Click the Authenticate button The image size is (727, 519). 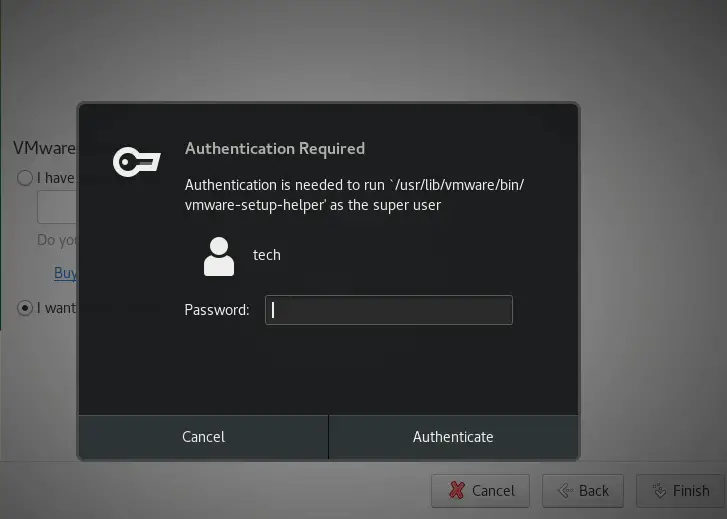click(453, 437)
